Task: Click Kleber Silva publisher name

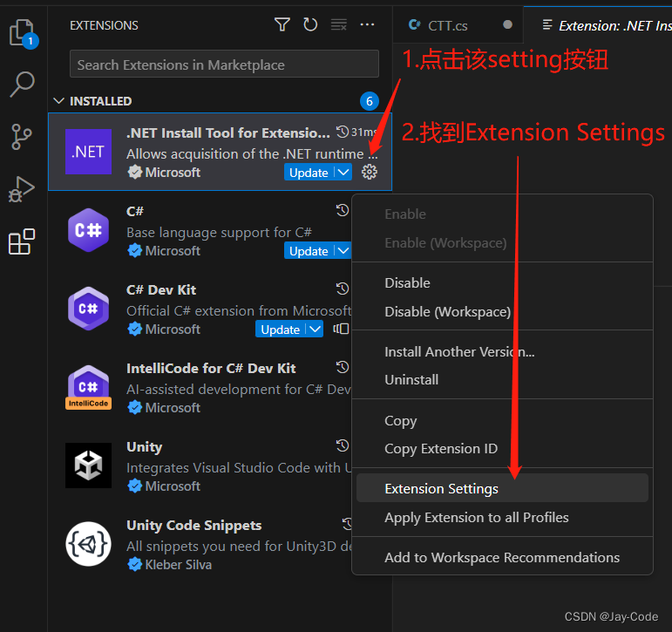Action: 179,565
